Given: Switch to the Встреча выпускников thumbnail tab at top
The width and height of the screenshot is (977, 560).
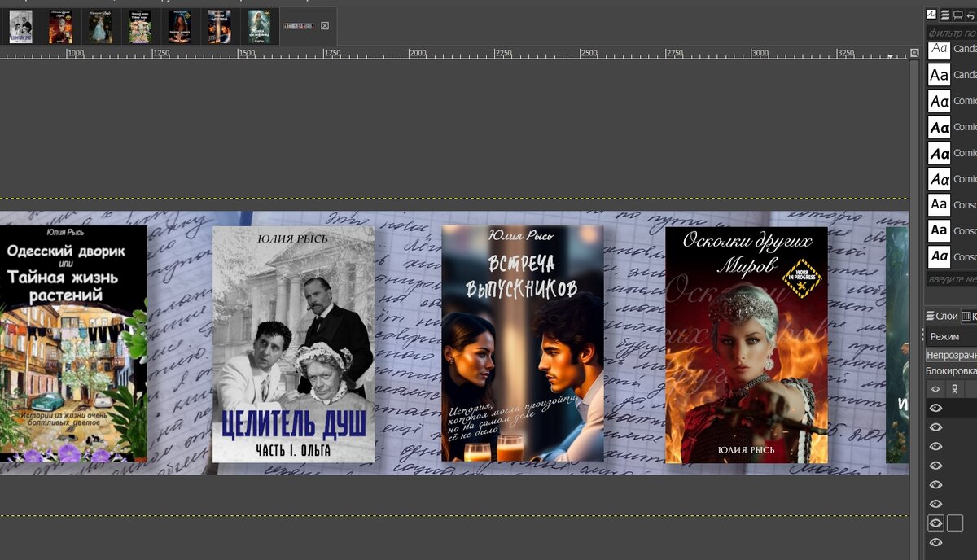Looking at the screenshot, I should pos(220,27).
